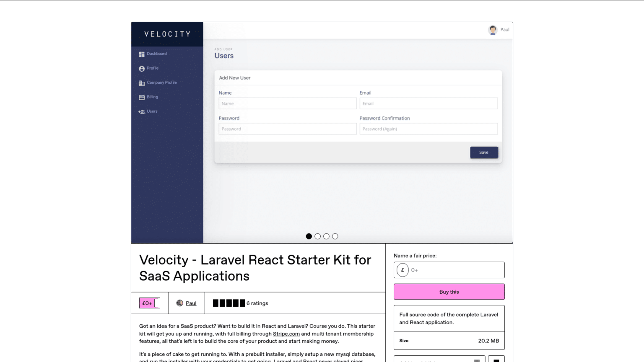The width and height of the screenshot is (644, 362).
Task: Click the Profile person icon in the sidebar
Action: pyautogui.click(x=142, y=68)
